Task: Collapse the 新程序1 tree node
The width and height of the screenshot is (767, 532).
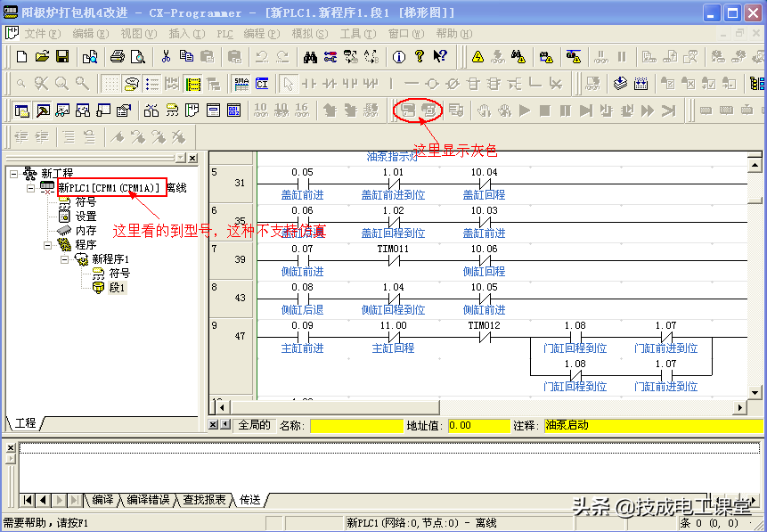Action: [x=64, y=259]
